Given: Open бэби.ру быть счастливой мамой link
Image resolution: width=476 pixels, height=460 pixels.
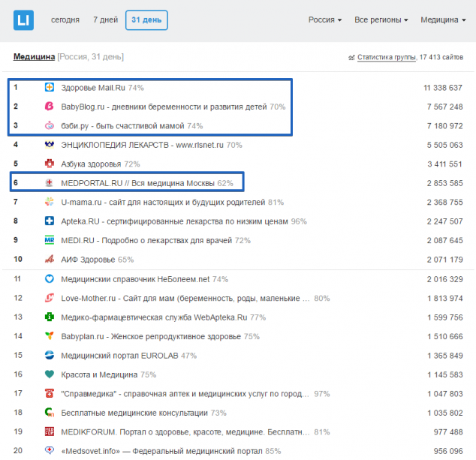Looking at the screenshot, I should (122, 126).
